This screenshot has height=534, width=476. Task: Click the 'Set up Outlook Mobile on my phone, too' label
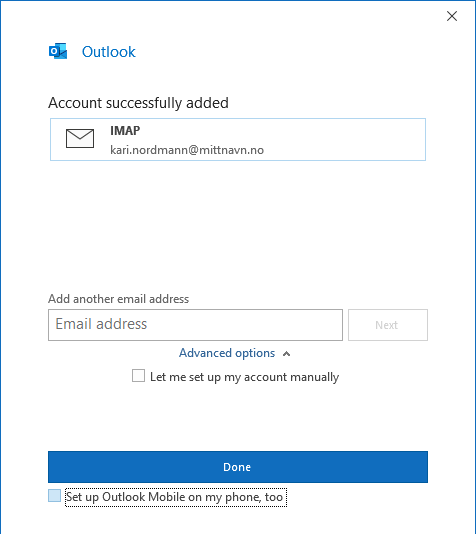coord(174,497)
